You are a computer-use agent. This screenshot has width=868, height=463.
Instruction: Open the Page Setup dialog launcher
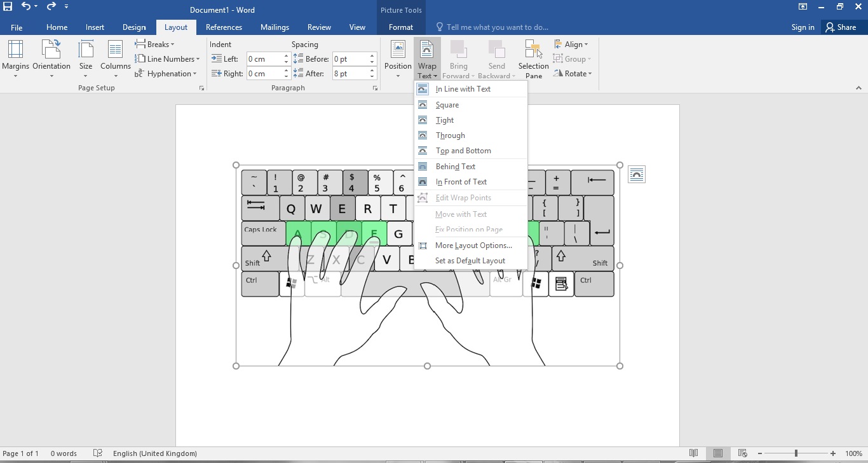[201, 88]
